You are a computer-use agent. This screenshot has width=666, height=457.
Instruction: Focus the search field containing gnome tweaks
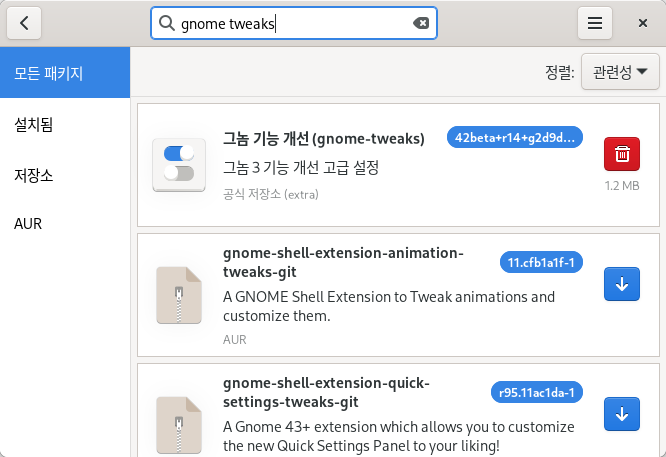[x=294, y=23]
